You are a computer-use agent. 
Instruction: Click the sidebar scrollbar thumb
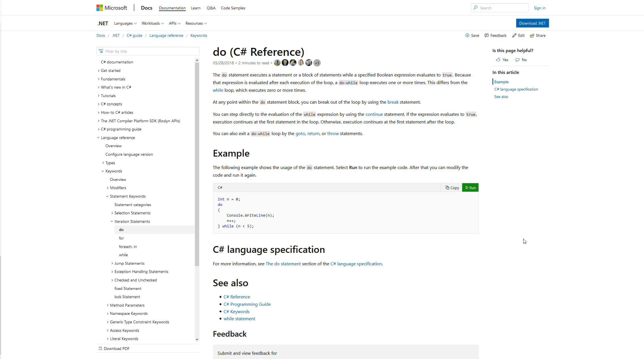coord(197,164)
